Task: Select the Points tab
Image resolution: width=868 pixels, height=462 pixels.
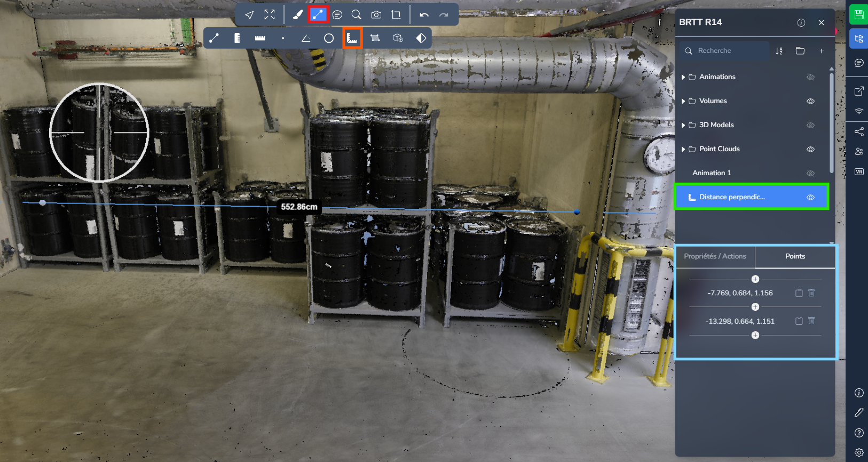Action: 795,256
